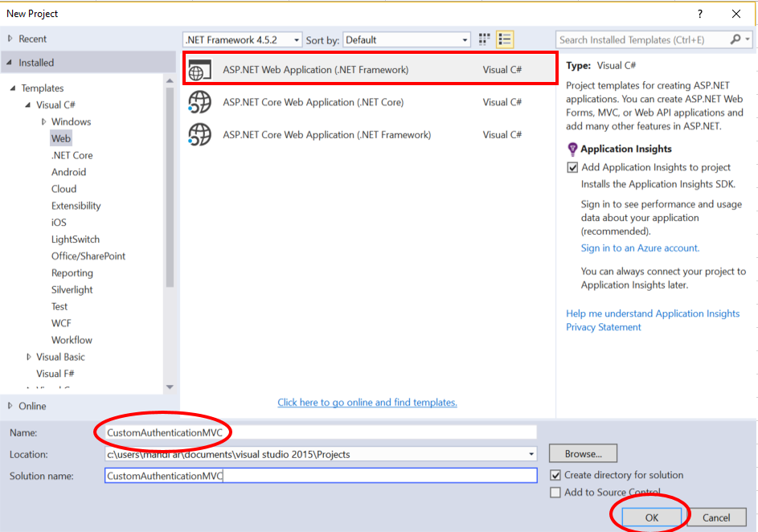Collapse the Installed section
This screenshot has width=758, height=532.
tap(9, 63)
